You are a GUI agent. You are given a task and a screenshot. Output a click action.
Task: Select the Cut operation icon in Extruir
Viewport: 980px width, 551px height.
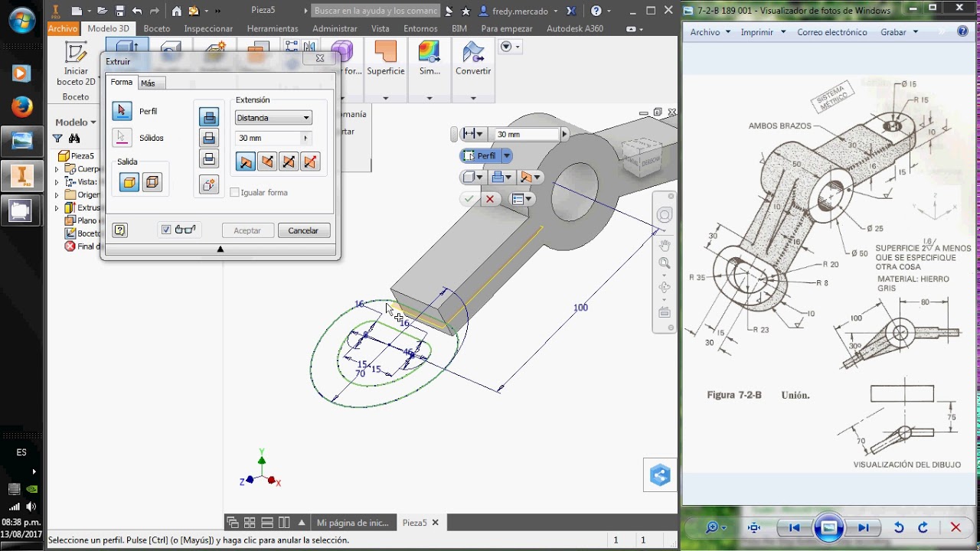tap(209, 138)
